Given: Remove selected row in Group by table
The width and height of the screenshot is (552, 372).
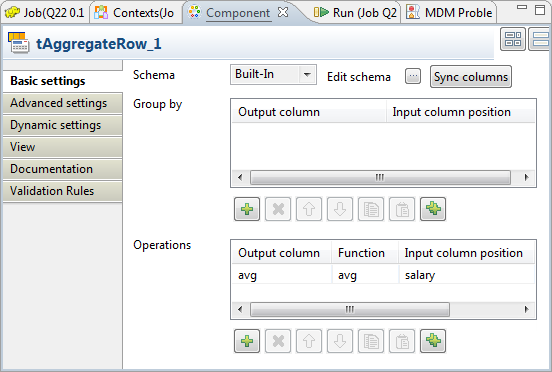Looking at the screenshot, I should click(x=278, y=209).
